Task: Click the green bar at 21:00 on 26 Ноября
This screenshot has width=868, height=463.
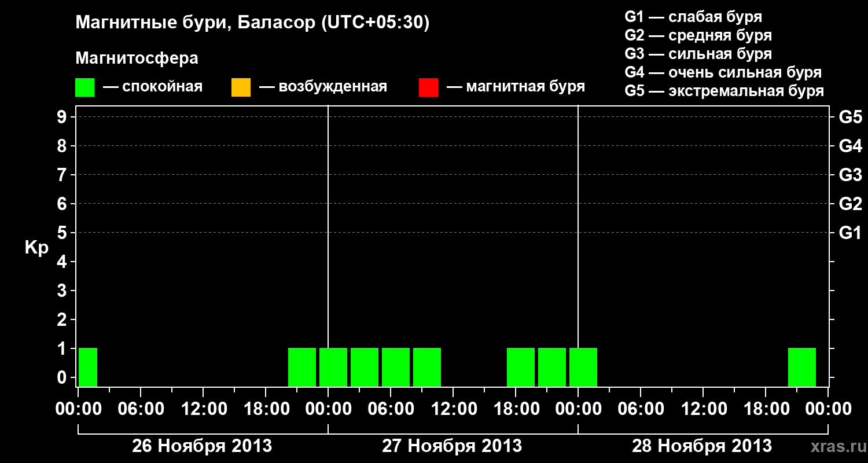Action: pyautogui.click(x=302, y=367)
